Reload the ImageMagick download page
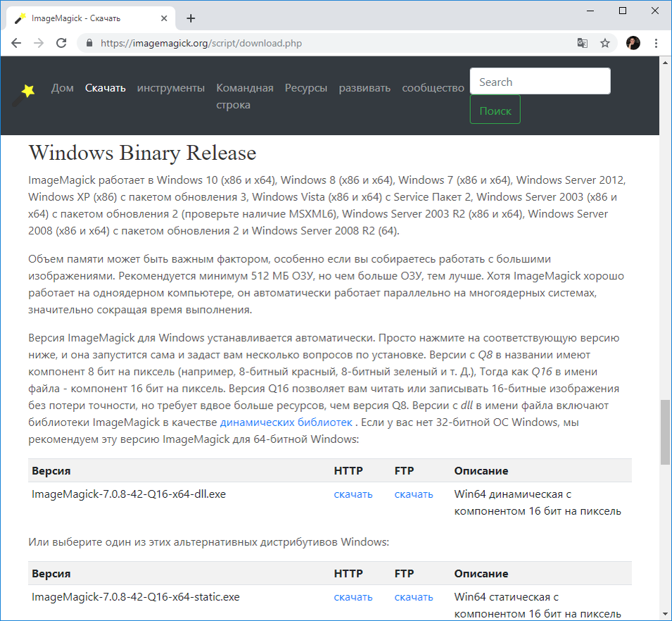The height and width of the screenshot is (621, 672). tap(62, 43)
